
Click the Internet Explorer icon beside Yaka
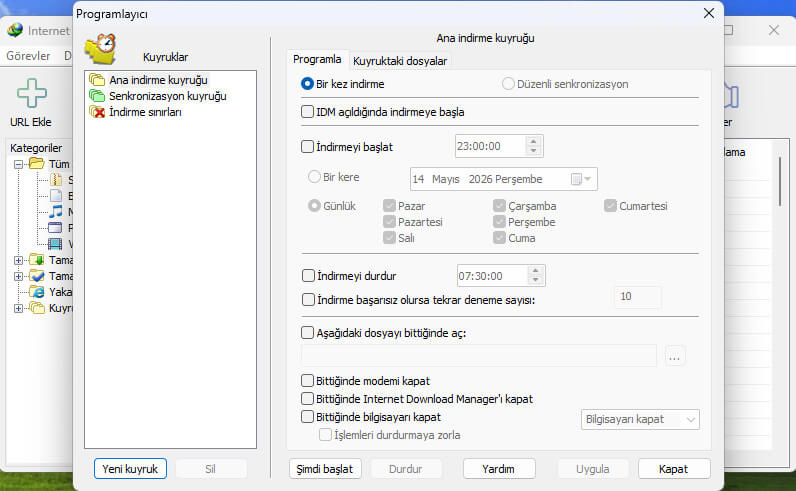point(37,291)
